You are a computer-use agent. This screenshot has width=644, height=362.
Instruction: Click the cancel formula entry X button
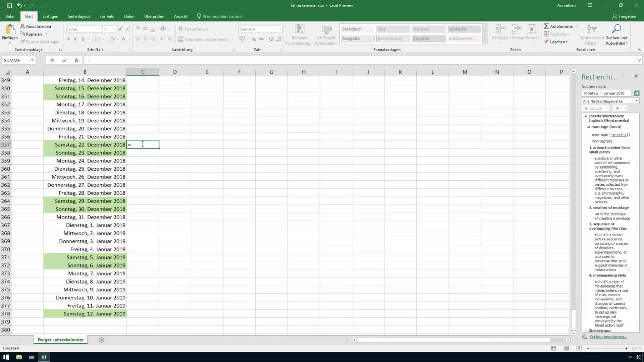pos(52,60)
